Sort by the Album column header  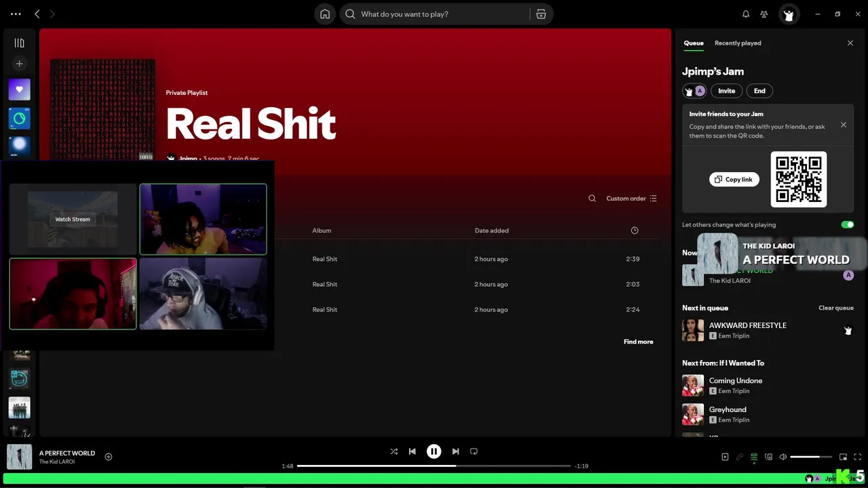coord(321,230)
